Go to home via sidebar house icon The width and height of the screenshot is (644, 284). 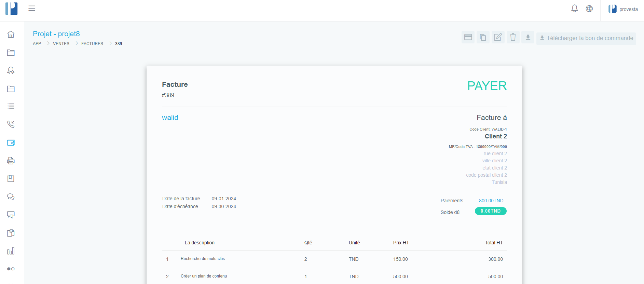pyautogui.click(x=11, y=34)
